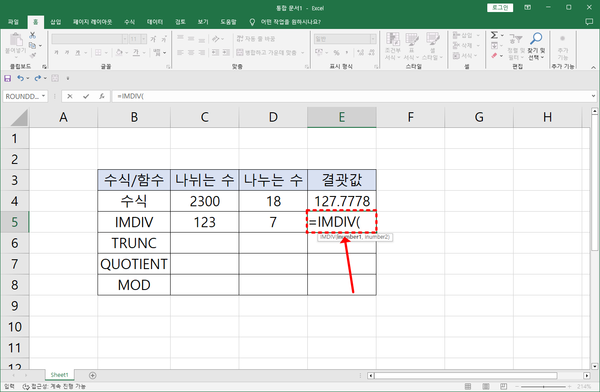Viewport: 600px width, 392px height.
Task: Click the Clear eraser icon
Action: [494, 56]
